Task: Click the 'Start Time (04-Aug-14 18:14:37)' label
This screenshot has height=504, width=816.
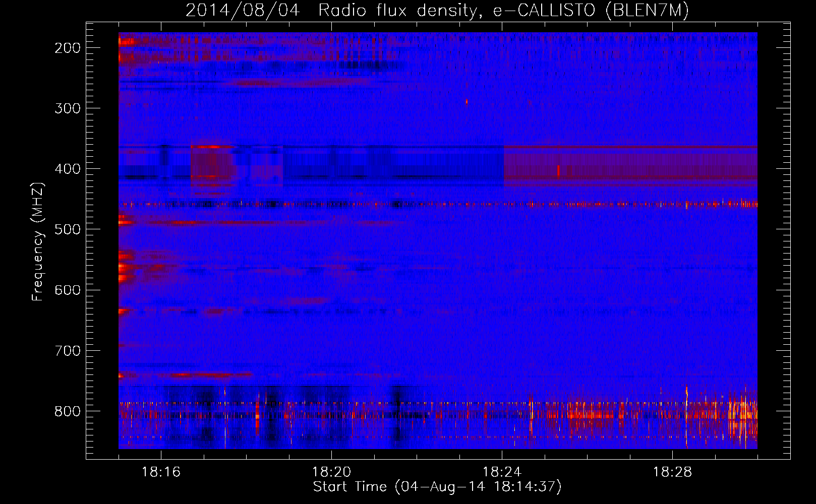Action: pos(437,487)
